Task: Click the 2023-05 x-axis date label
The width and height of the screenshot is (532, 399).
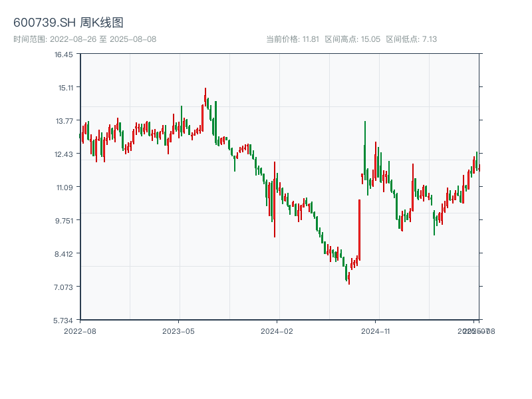Action: pyautogui.click(x=178, y=331)
